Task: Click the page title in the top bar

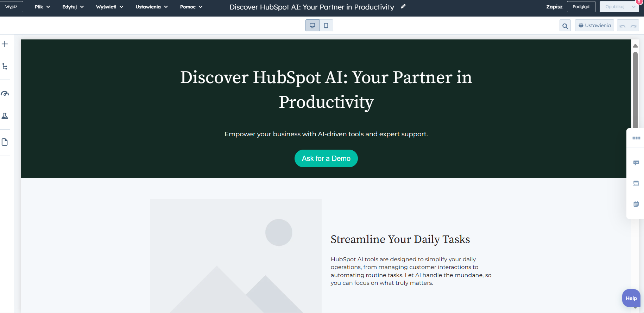Action: pos(312,7)
